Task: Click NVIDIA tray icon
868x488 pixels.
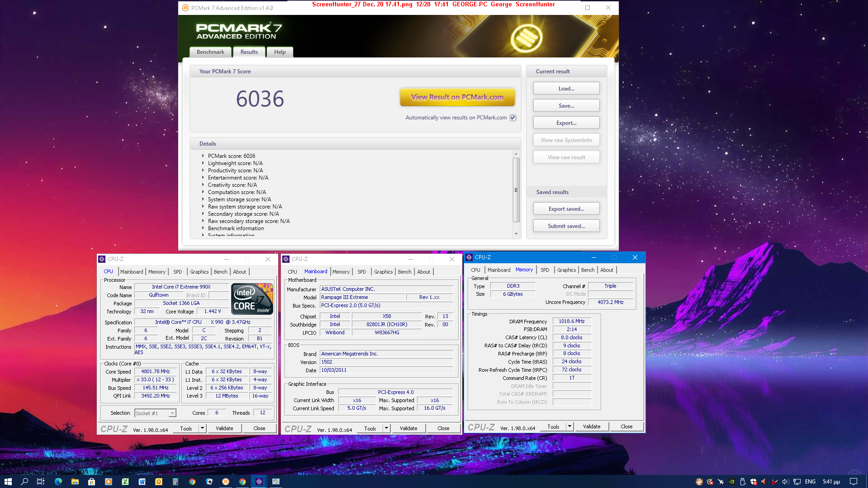Action: point(731,482)
